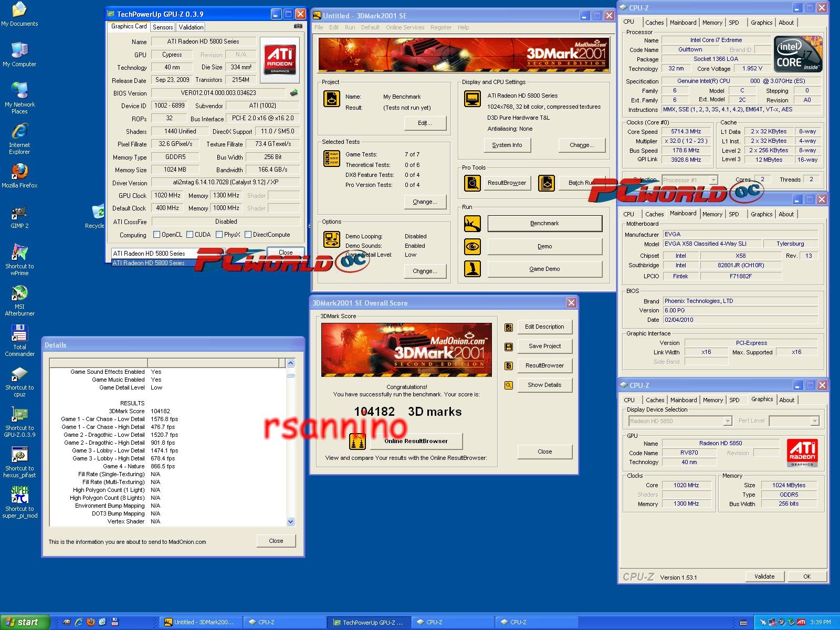Click the System Info button
The width and height of the screenshot is (840, 630).
[x=507, y=145]
